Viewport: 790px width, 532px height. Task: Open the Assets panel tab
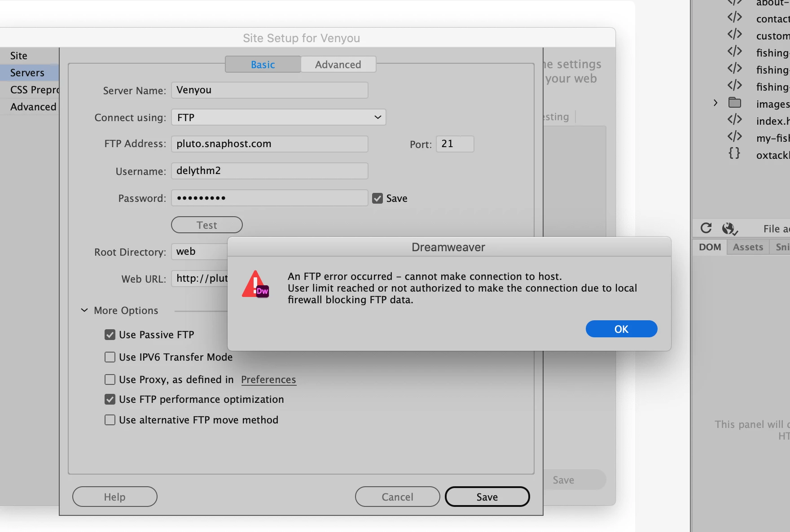click(748, 247)
